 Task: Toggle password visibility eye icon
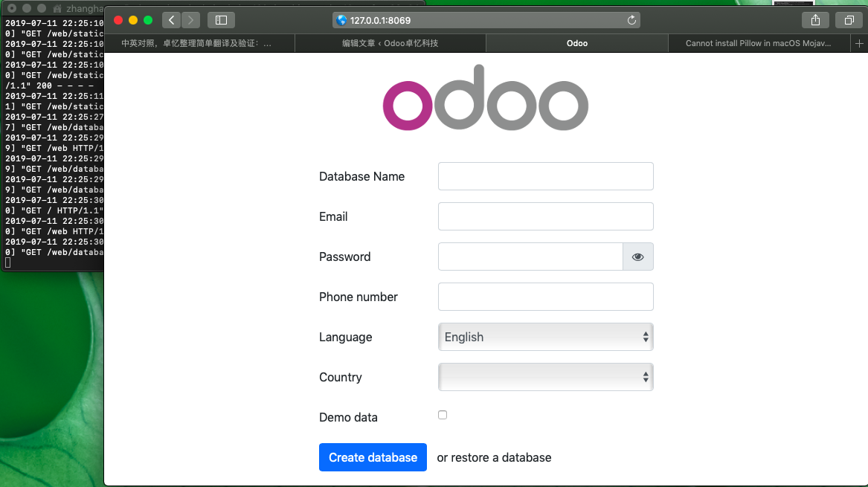[637, 257]
